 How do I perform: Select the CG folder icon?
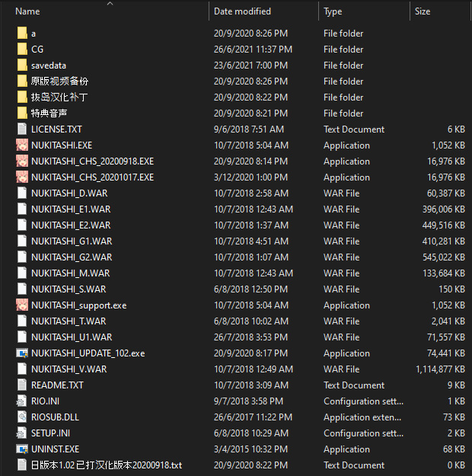pos(22,50)
